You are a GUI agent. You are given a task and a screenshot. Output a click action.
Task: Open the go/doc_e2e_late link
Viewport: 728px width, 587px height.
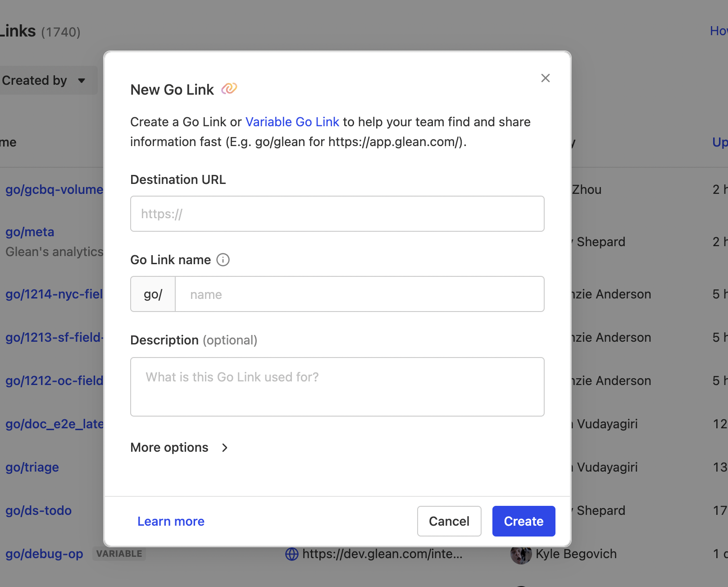pyautogui.click(x=55, y=424)
